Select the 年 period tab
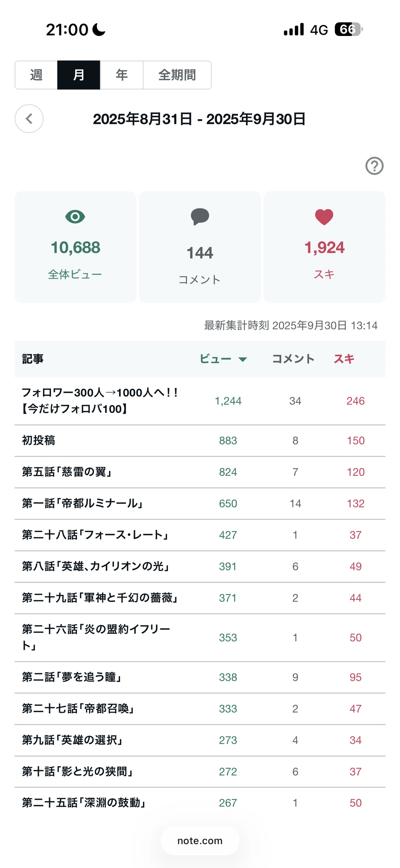The image size is (400, 868). tap(122, 75)
